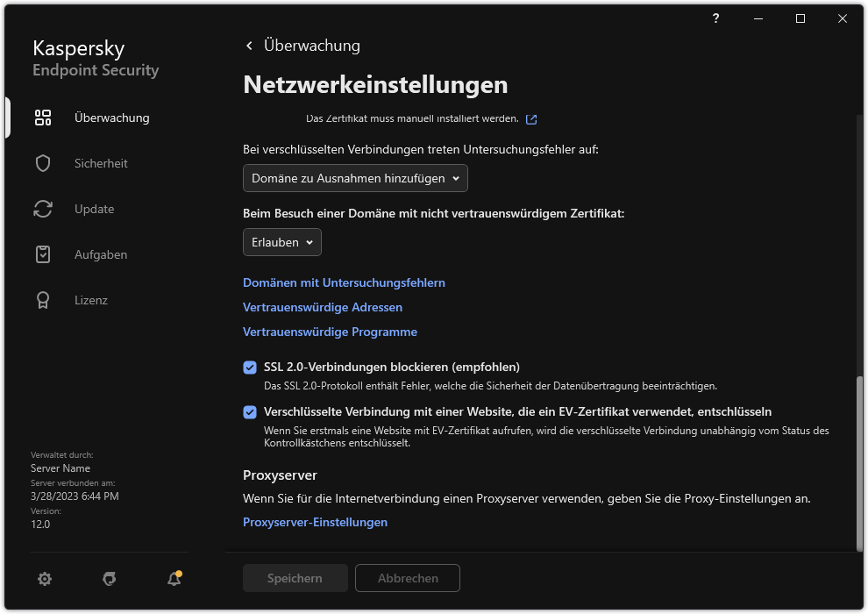The width and height of the screenshot is (868, 614).
Task: Open Lizenz via the key icon
Action: coord(43,300)
